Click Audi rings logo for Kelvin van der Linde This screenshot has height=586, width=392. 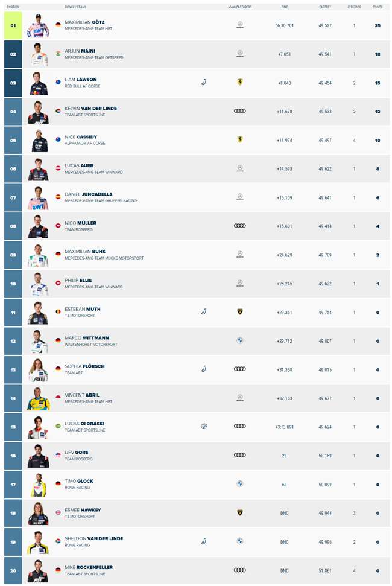[239, 111]
